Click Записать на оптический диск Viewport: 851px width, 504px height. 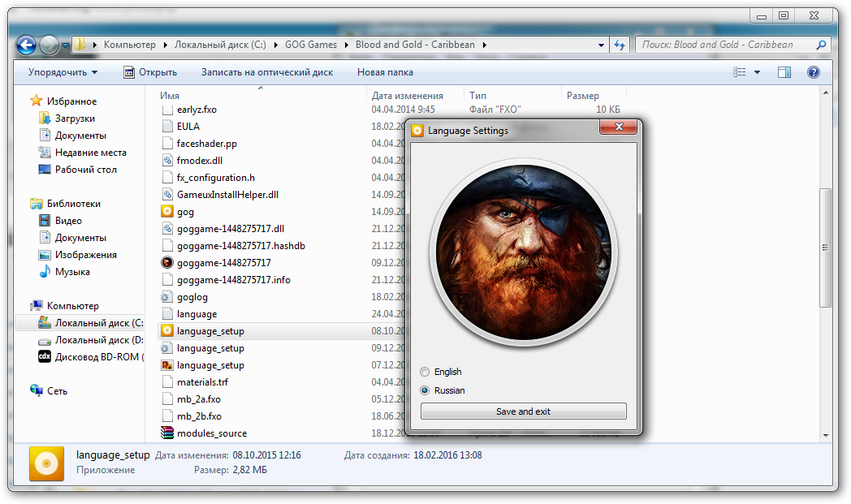pos(267,72)
